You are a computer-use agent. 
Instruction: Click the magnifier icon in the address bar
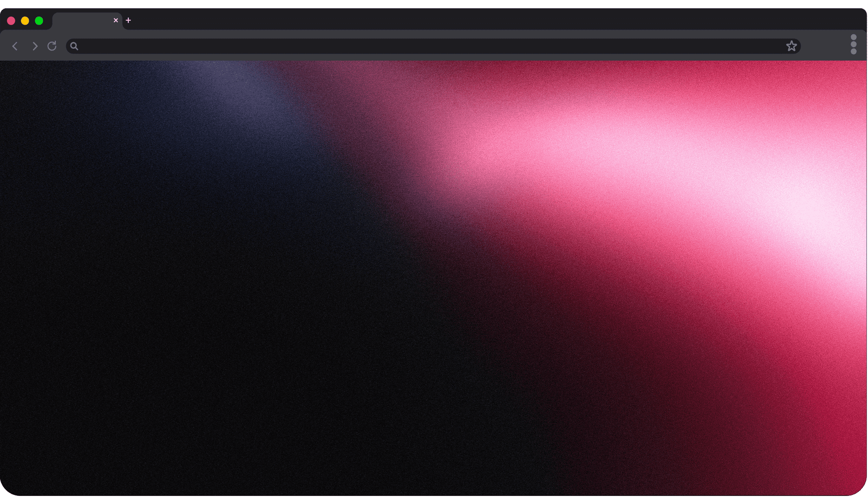[74, 46]
